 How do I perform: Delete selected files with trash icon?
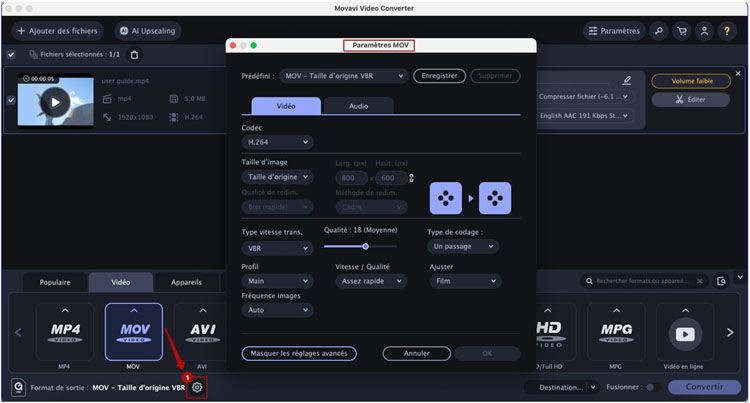click(x=134, y=55)
